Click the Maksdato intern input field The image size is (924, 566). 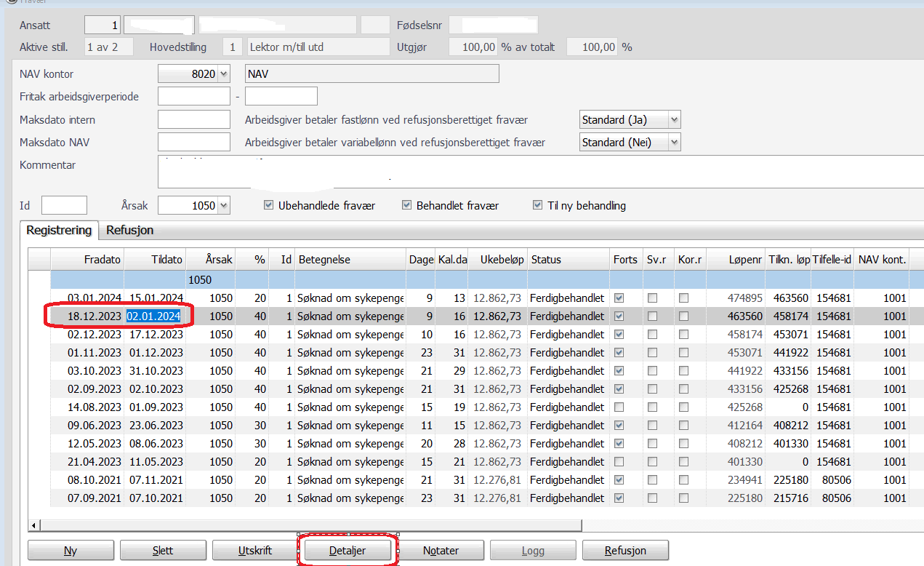point(194,120)
